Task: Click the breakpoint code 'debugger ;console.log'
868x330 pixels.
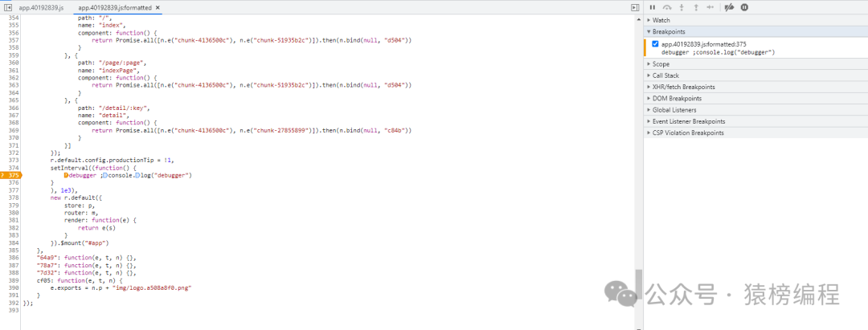Action: coord(718,52)
